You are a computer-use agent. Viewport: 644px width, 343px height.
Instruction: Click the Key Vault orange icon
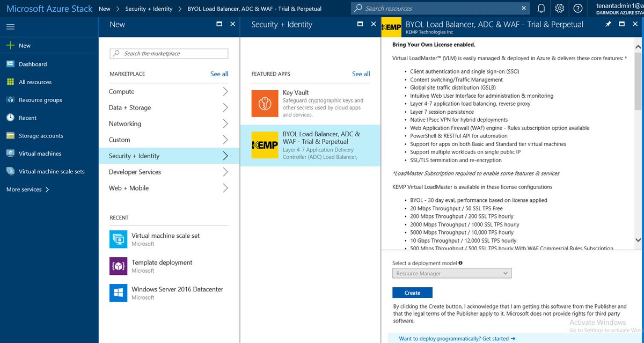click(265, 104)
